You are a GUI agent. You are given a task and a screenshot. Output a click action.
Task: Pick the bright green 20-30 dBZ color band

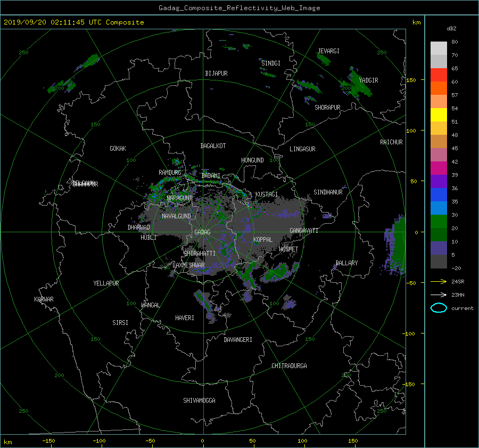tap(439, 222)
